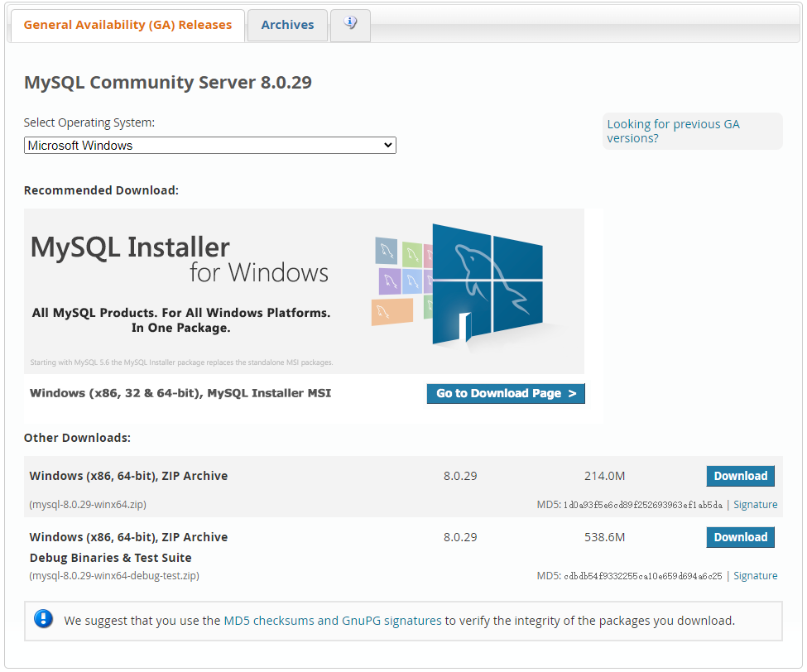Select the (mysql-8.0.29-winx64.zip) filename text
807x672 pixels.
pyautogui.click(x=88, y=505)
